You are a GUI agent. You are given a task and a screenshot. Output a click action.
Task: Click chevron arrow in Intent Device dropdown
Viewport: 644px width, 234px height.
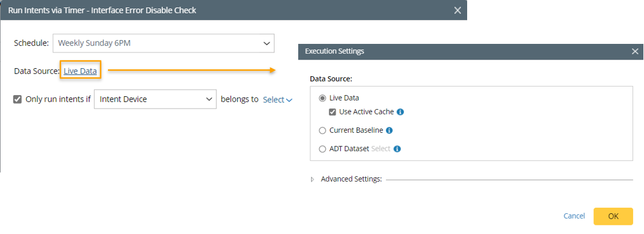pos(209,99)
